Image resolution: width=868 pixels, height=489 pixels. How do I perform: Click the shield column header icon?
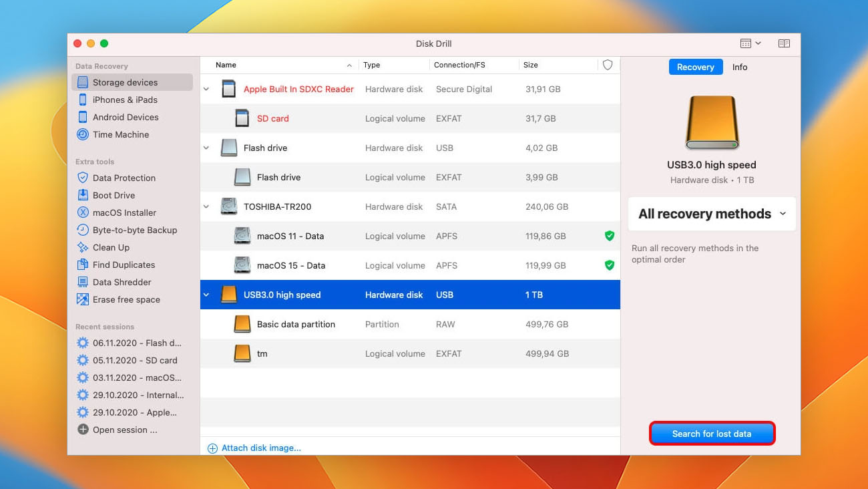point(608,65)
